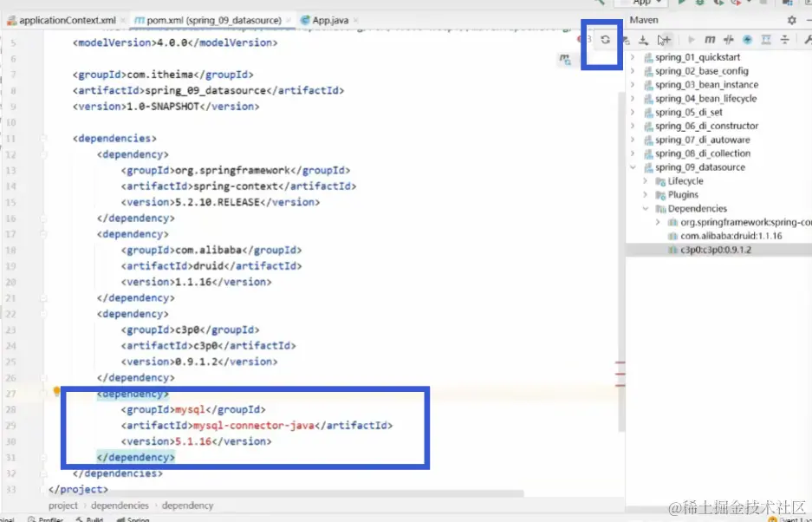Close the applicationContext.xml tab
812x522 pixels.
coord(123,21)
